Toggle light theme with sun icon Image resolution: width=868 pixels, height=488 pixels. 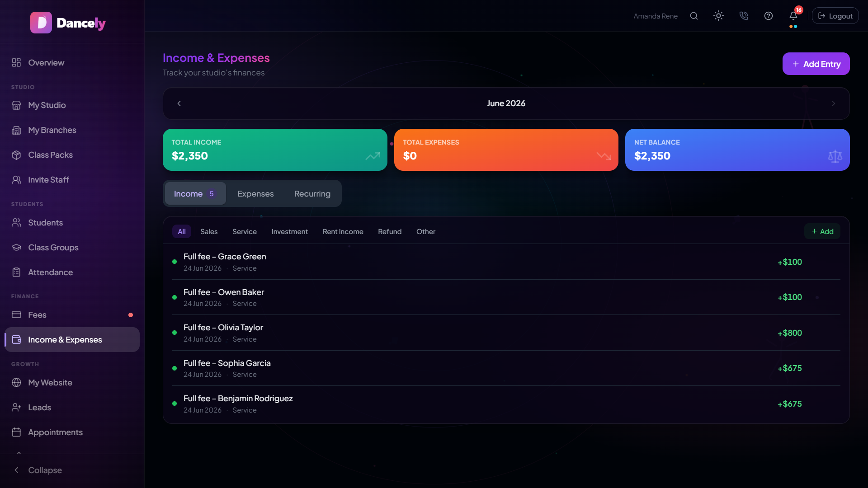pyautogui.click(x=718, y=16)
